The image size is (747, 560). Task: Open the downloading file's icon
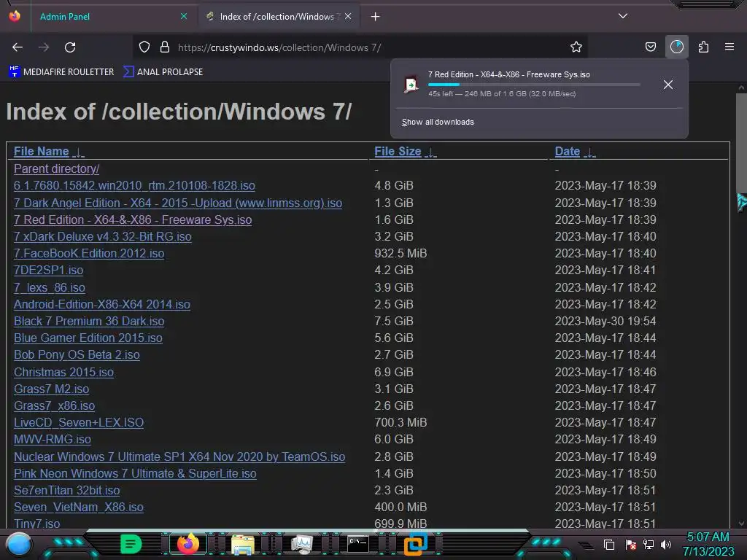click(411, 85)
